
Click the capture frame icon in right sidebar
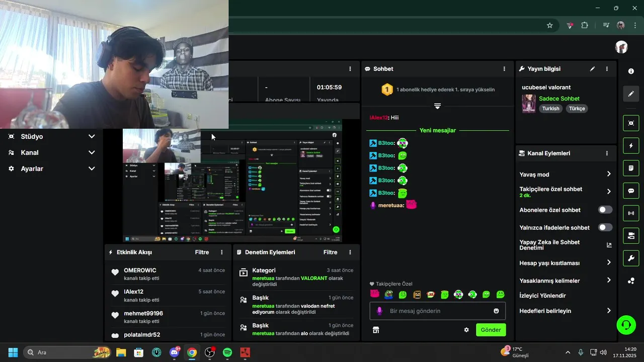point(631,123)
